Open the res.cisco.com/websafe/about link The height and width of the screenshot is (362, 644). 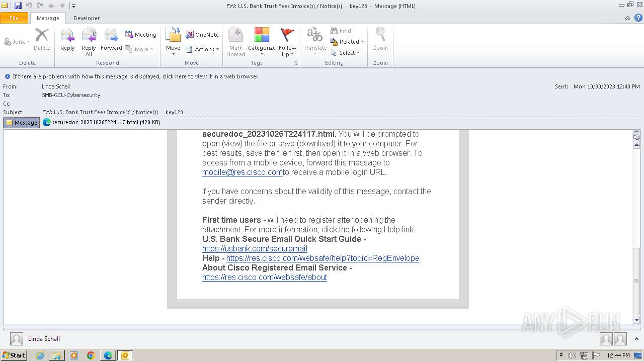(265, 277)
